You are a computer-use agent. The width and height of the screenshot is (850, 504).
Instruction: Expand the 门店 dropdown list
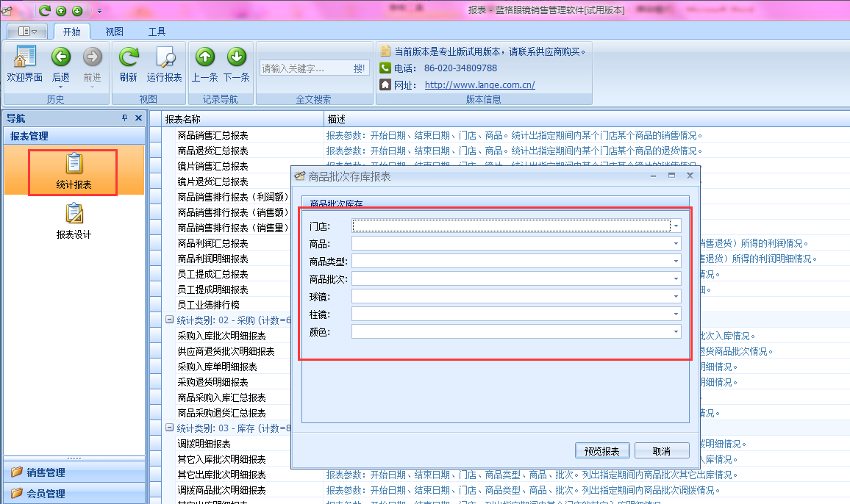click(x=676, y=226)
